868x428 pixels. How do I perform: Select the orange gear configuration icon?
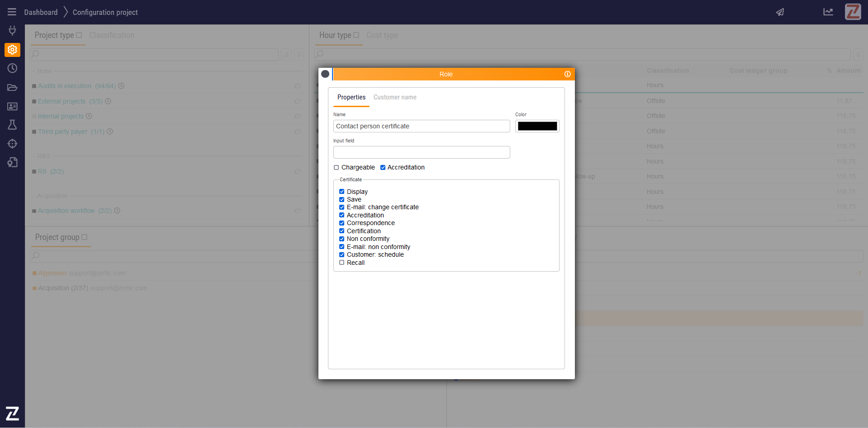pyautogui.click(x=12, y=50)
